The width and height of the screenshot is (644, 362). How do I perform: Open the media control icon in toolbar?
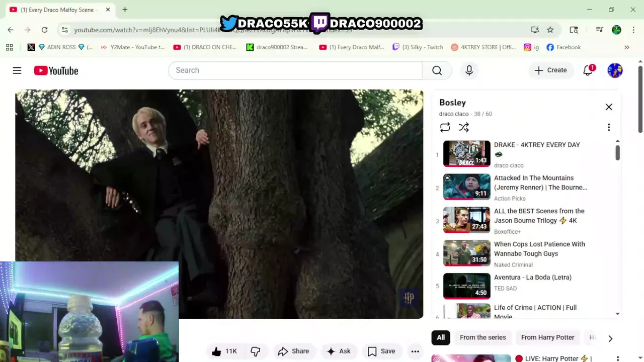click(599, 30)
